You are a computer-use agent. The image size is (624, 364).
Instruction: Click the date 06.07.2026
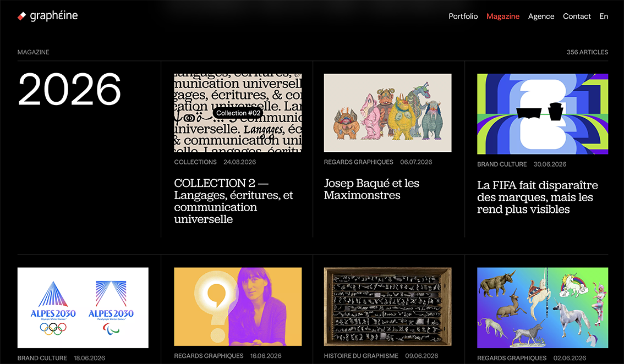tap(416, 162)
